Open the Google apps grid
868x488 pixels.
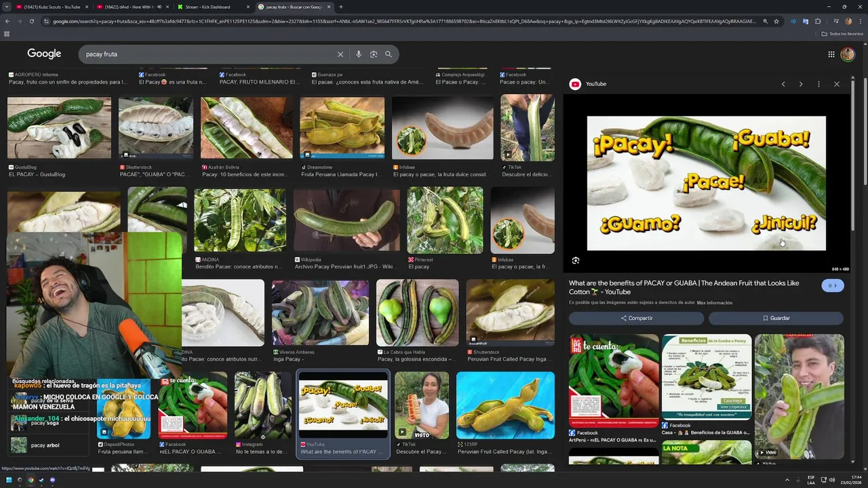click(x=831, y=54)
